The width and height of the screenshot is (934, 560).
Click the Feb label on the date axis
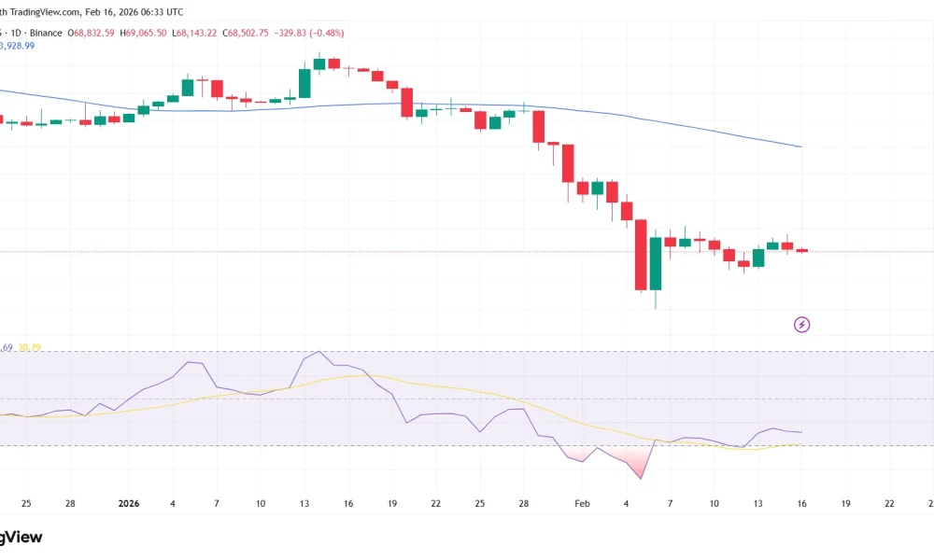[582, 503]
